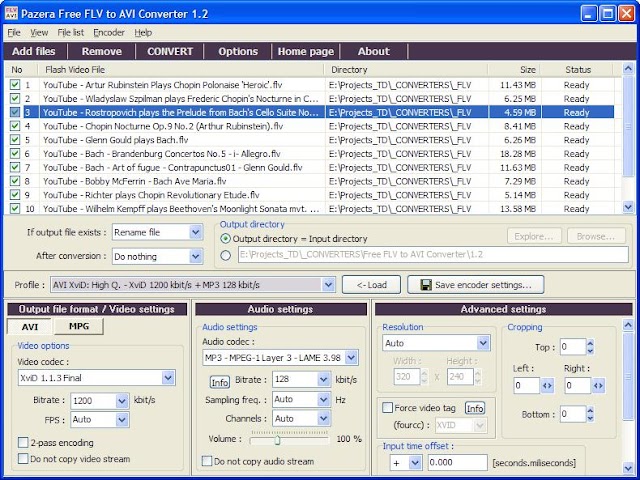Click the Home page toolbar button
Image resolution: width=640 pixels, height=480 pixels.
[306, 51]
